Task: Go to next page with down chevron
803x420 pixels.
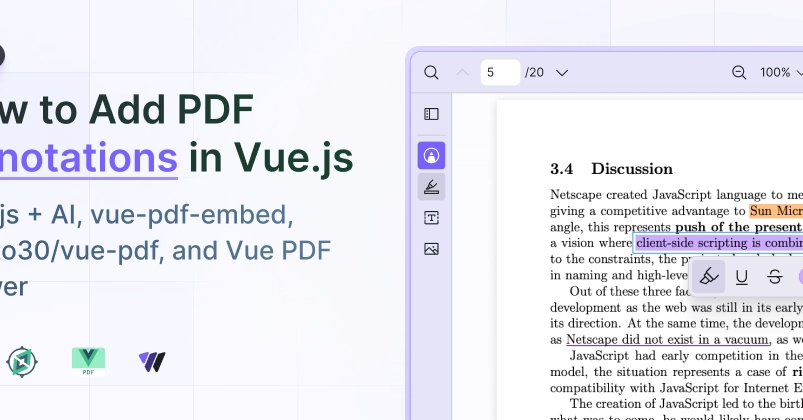Action: 562,73
